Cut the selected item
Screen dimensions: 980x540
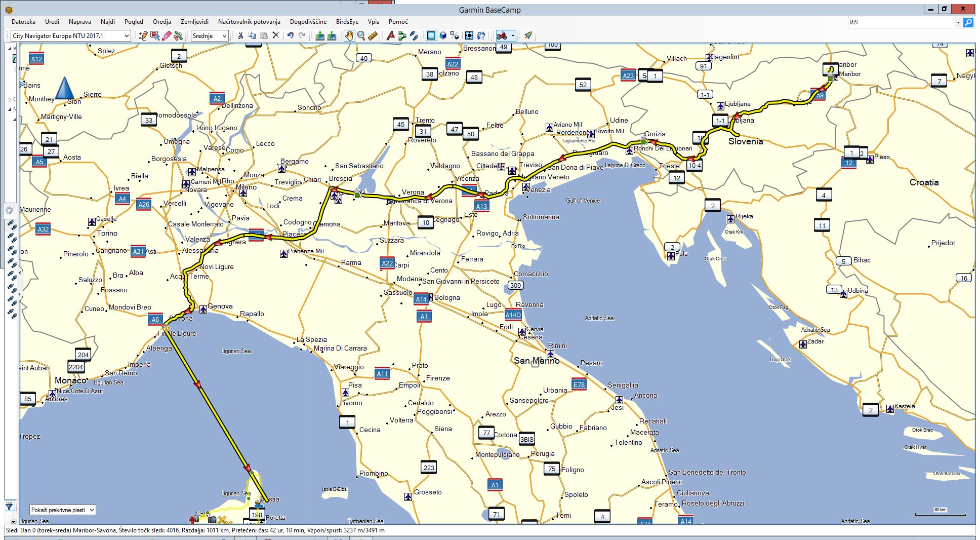(240, 35)
